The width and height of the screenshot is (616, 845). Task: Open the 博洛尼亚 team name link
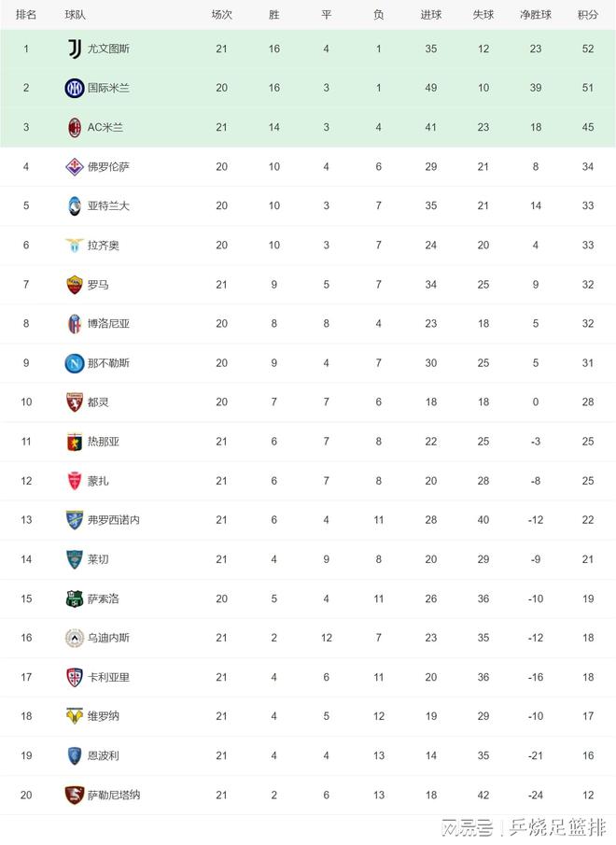pos(108,324)
